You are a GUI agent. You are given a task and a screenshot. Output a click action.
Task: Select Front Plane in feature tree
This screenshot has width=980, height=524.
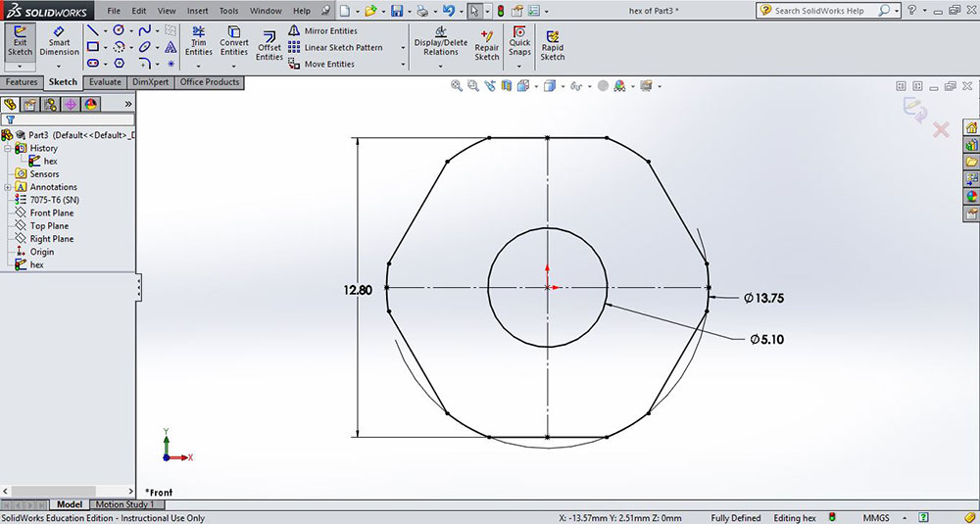pos(51,213)
